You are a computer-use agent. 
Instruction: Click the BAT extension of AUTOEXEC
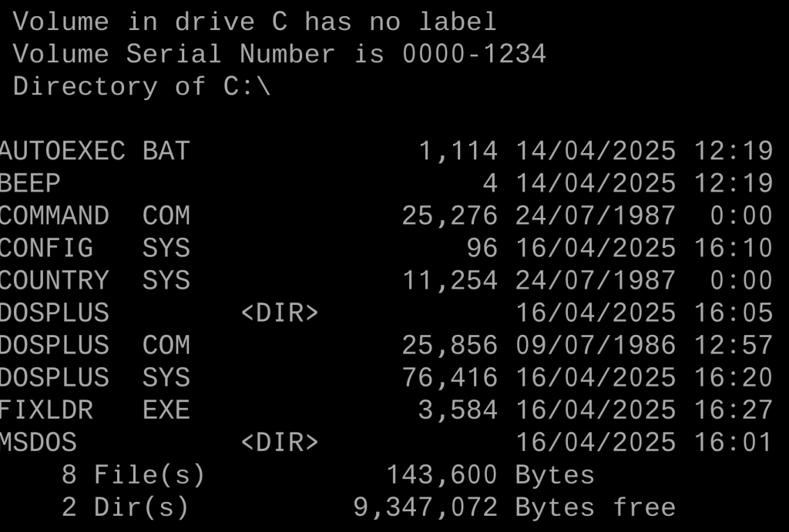(166, 151)
